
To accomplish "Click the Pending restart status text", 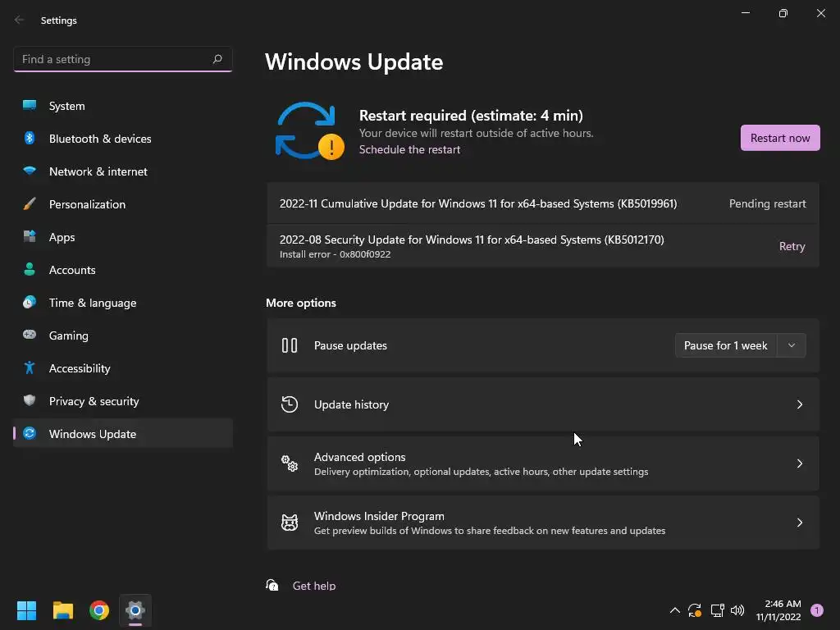I will point(767,203).
